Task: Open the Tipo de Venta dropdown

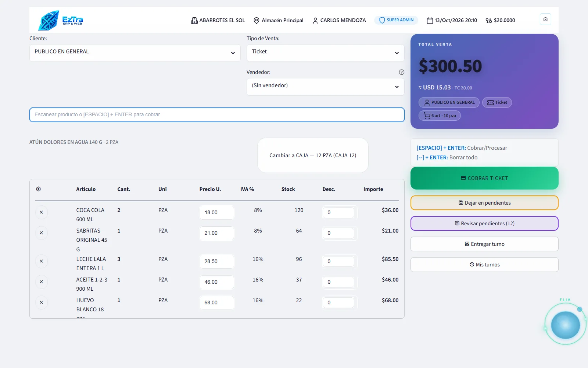Action: pyautogui.click(x=325, y=53)
